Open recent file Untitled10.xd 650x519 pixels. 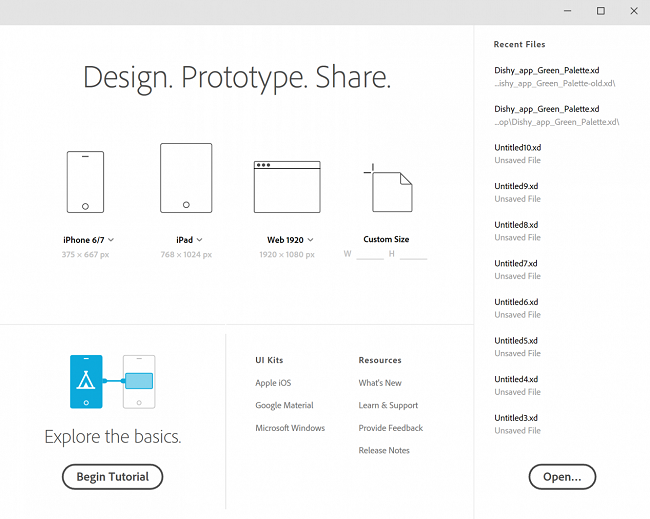[518, 154]
